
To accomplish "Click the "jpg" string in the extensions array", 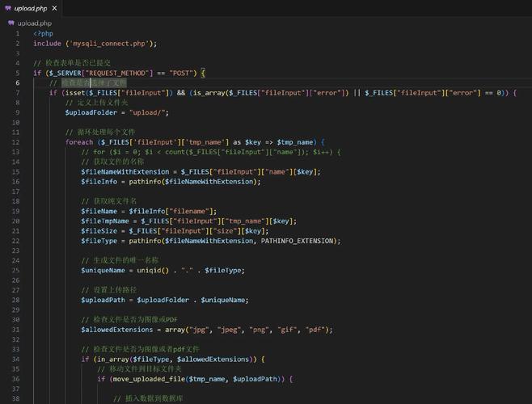I will (196, 329).
